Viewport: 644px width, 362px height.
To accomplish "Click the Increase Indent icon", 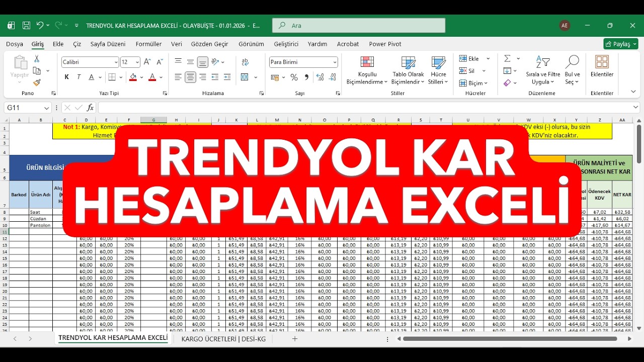I will [x=227, y=77].
